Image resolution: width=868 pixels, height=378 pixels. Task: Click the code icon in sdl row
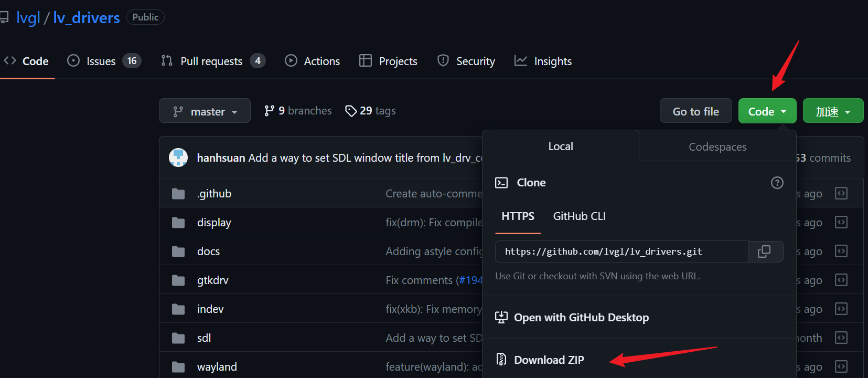tap(841, 338)
